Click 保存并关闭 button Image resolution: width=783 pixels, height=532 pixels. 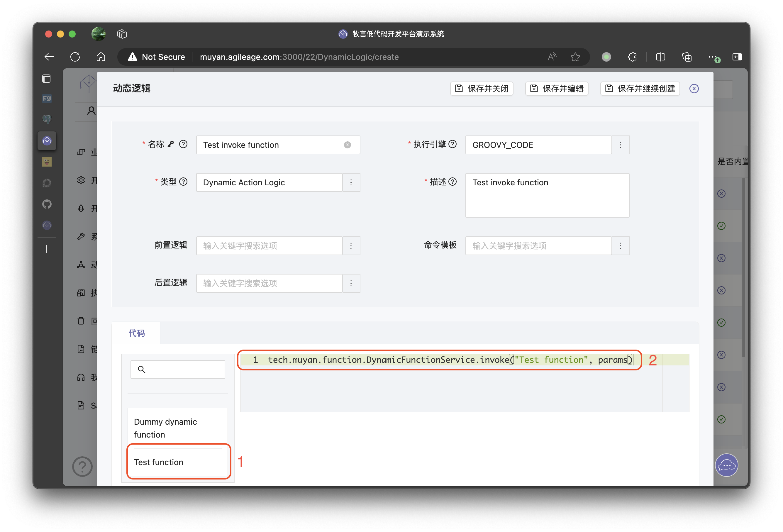pos(482,89)
